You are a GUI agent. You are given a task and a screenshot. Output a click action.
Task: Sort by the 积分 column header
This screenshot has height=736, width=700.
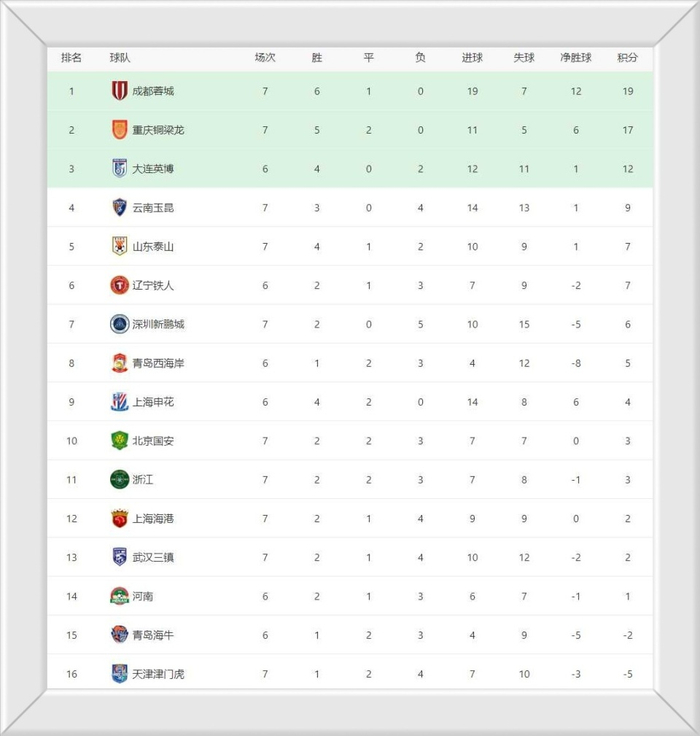(628, 58)
